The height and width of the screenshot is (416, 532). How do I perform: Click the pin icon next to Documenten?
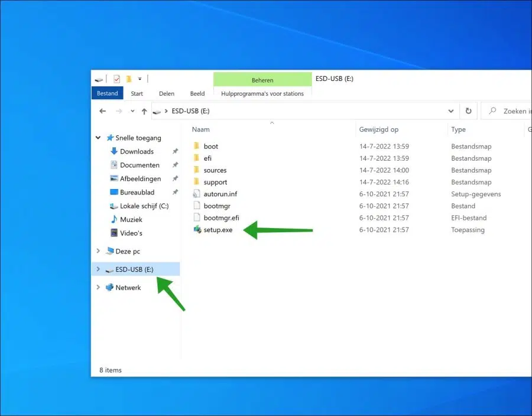tap(175, 165)
